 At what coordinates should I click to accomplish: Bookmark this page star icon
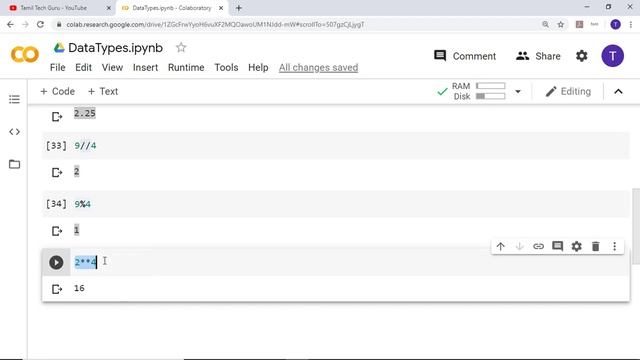561,24
